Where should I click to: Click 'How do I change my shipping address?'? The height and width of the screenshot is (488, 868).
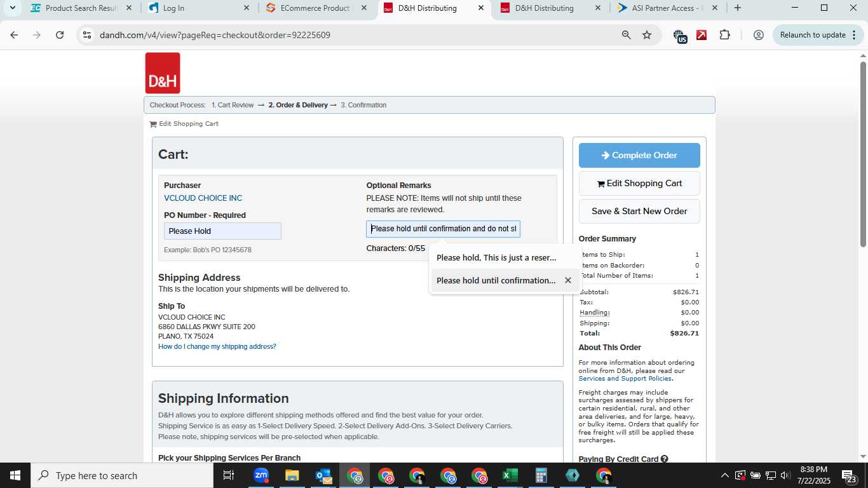point(217,346)
